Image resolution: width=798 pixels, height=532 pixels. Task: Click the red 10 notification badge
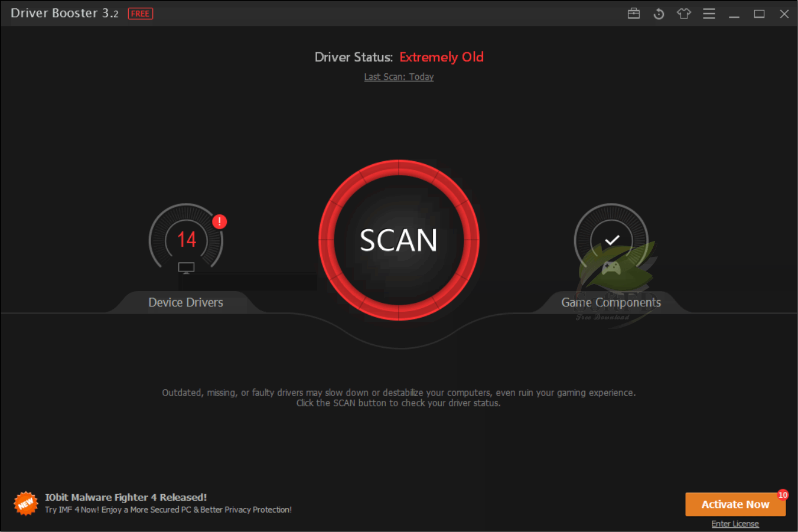[x=783, y=495]
